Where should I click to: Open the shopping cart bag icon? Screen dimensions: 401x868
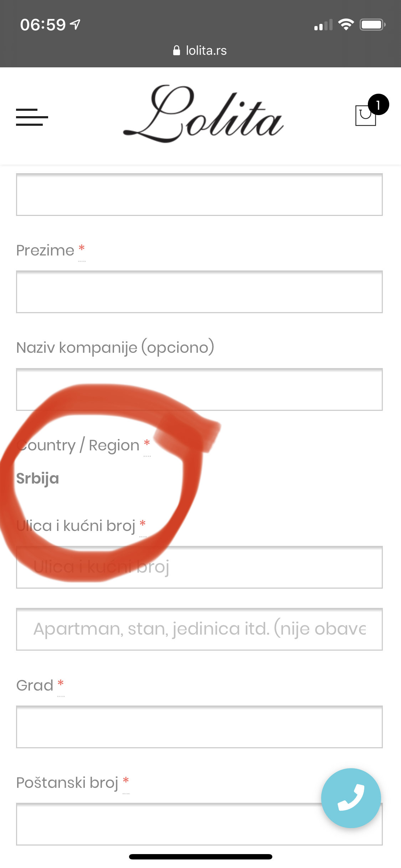coord(366,115)
